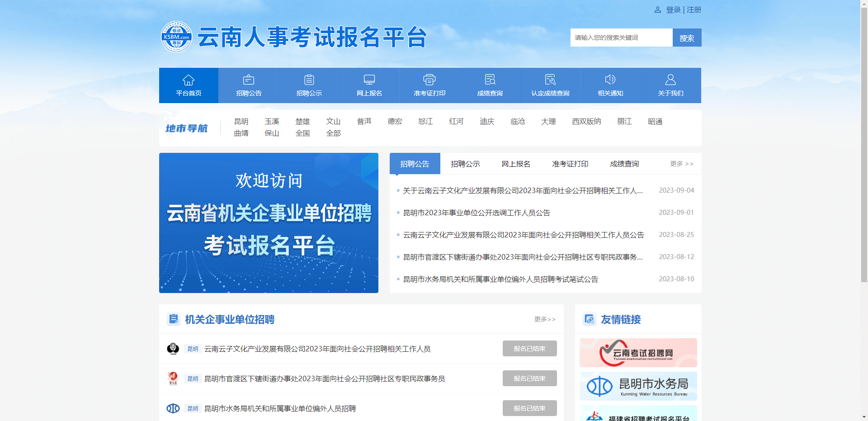
Task: Open 关于我们 person icon
Action: (x=670, y=80)
